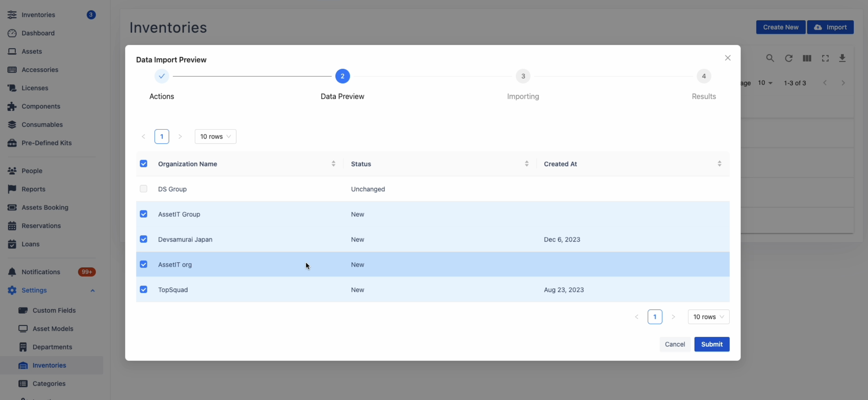The image size is (868, 400).
Task: Go to Dashboard menu item
Action: pos(38,33)
